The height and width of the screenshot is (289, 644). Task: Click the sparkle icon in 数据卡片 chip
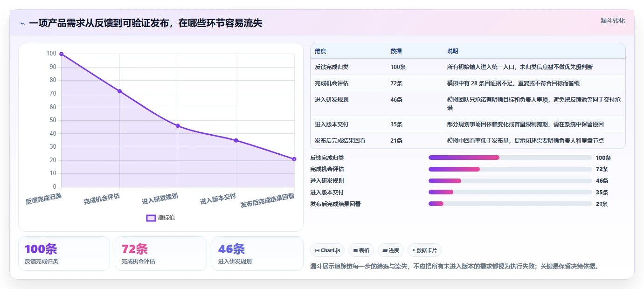click(x=414, y=250)
